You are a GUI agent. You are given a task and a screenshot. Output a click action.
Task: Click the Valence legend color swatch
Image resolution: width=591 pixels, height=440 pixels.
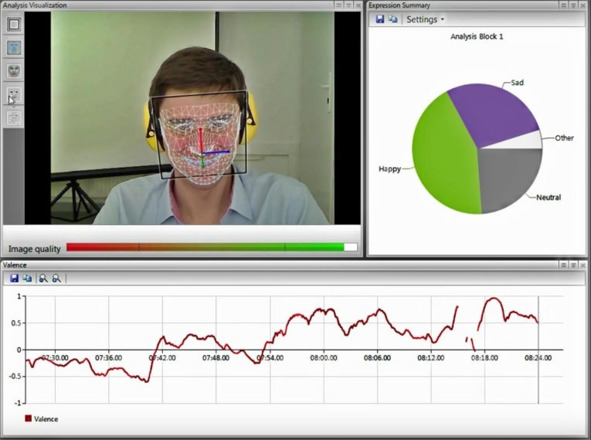(x=28, y=419)
